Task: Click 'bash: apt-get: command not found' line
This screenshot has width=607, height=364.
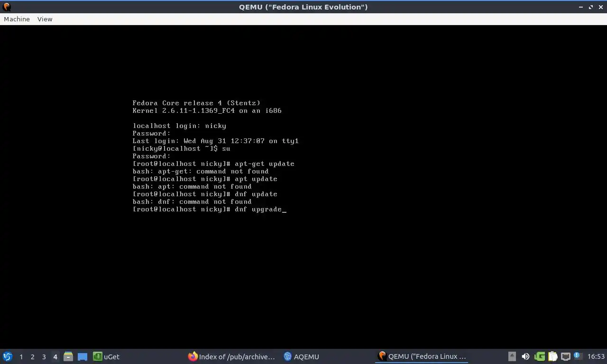Action: coord(201,171)
